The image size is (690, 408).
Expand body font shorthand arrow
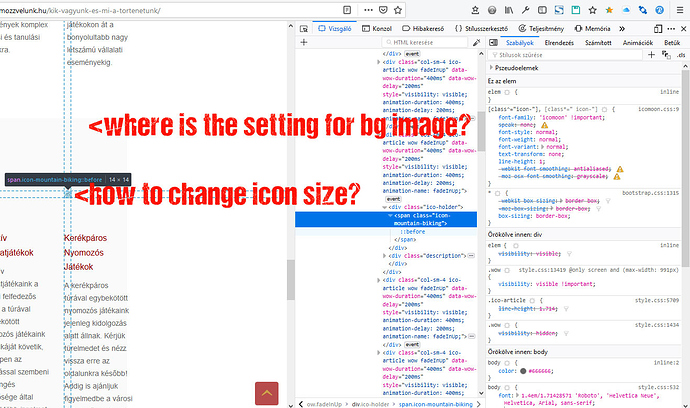click(518, 395)
